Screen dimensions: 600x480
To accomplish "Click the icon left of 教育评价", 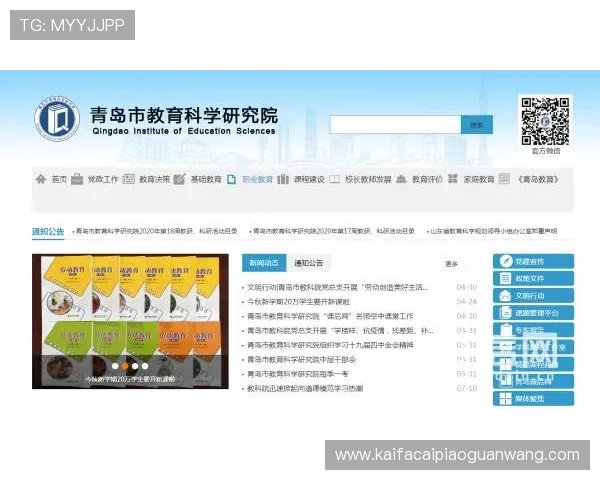I will pyautogui.click(x=401, y=179).
